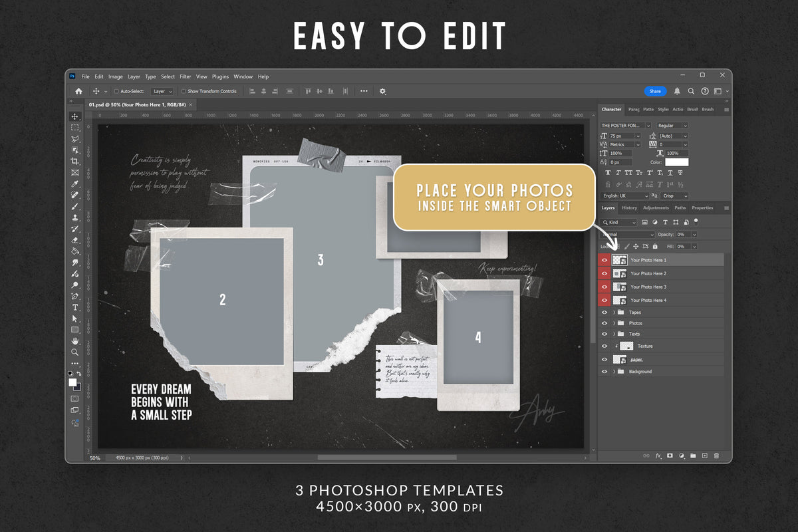Select the Crop tool
The width and height of the screenshot is (798, 532).
[x=75, y=161]
